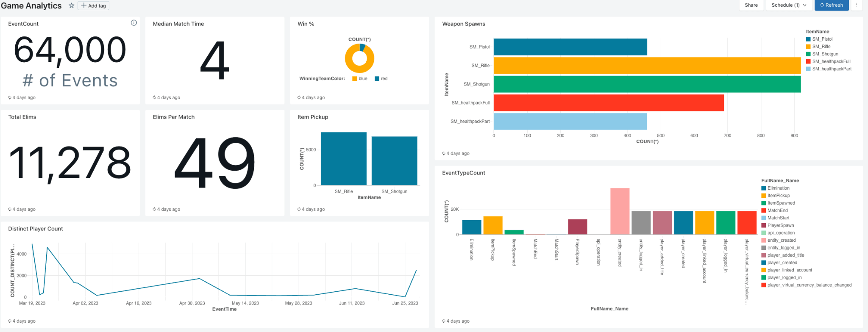The image size is (868, 332).
Task: Refresh the dashboard
Action: 832,5
